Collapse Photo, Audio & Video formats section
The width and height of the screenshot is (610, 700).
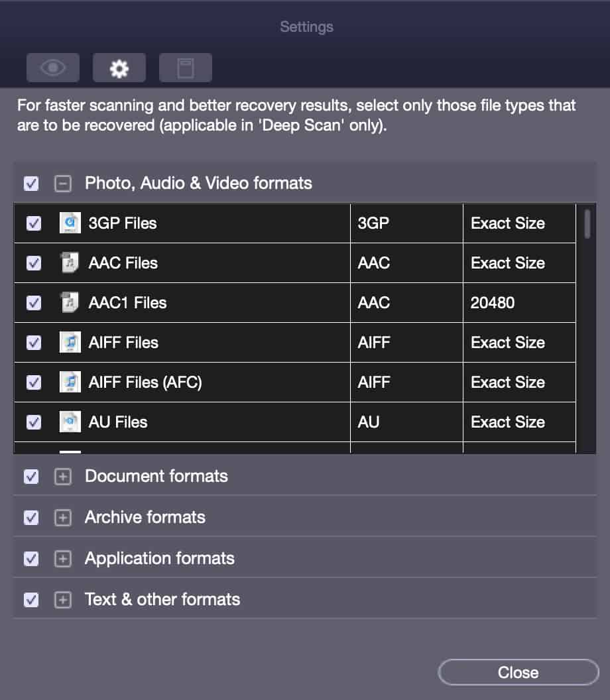[x=62, y=184]
